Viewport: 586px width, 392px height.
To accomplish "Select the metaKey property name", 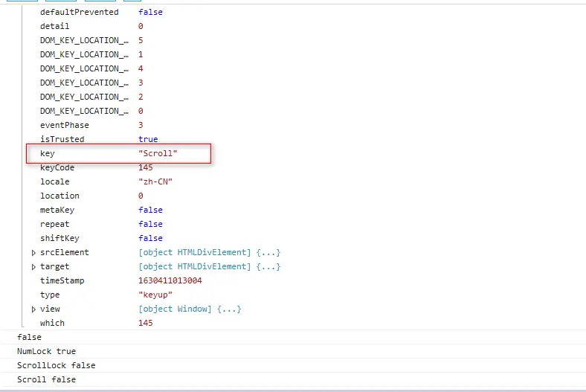I will click(x=57, y=210).
